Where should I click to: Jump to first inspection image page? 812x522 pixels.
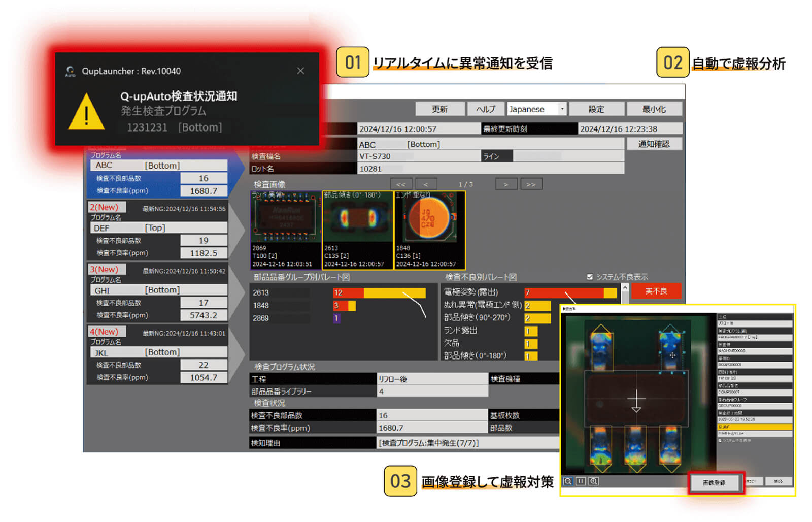point(401,184)
